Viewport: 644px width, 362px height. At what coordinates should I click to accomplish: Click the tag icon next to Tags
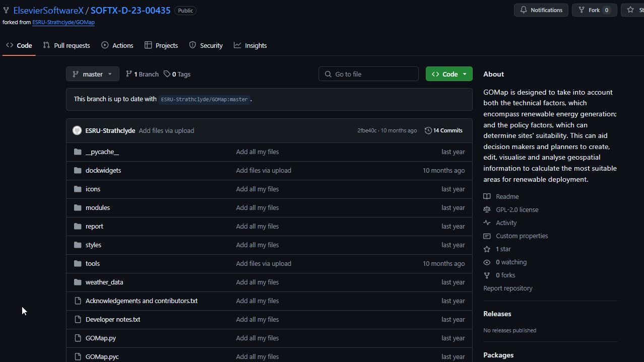click(167, 74)
